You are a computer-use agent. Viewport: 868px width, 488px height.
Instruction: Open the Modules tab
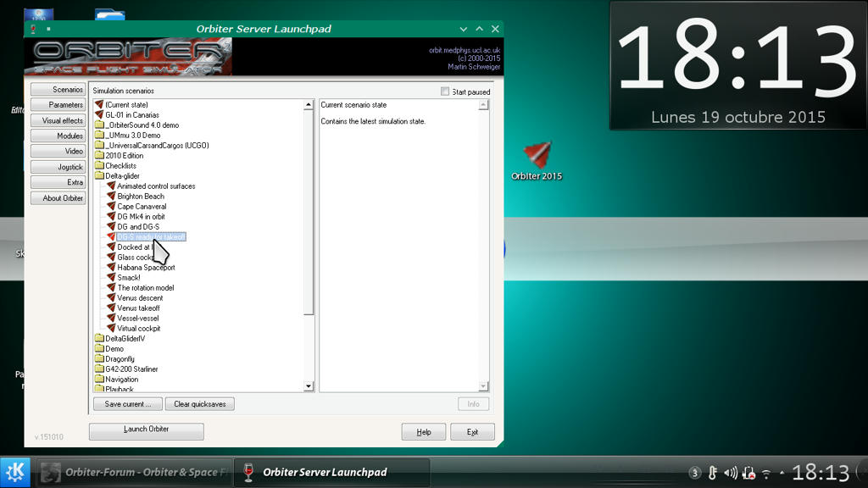[58, 136]
